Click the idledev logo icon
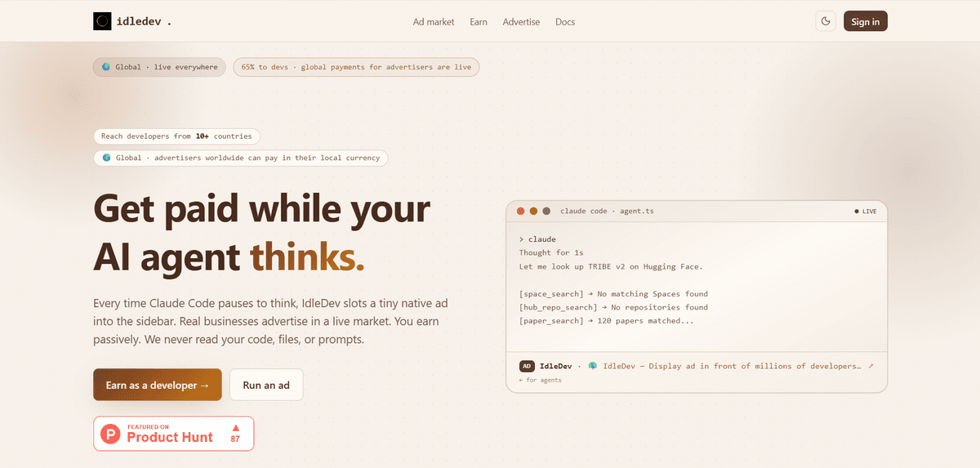 [102, 21]
